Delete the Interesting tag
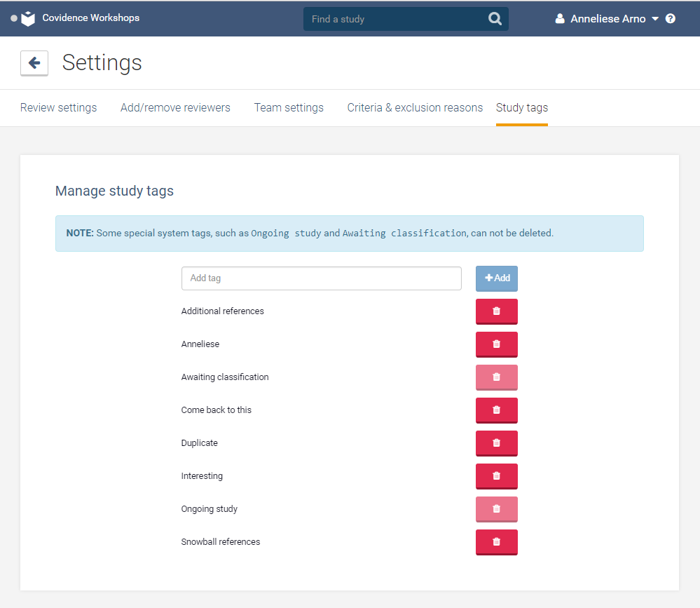 (x=496, y=476)
